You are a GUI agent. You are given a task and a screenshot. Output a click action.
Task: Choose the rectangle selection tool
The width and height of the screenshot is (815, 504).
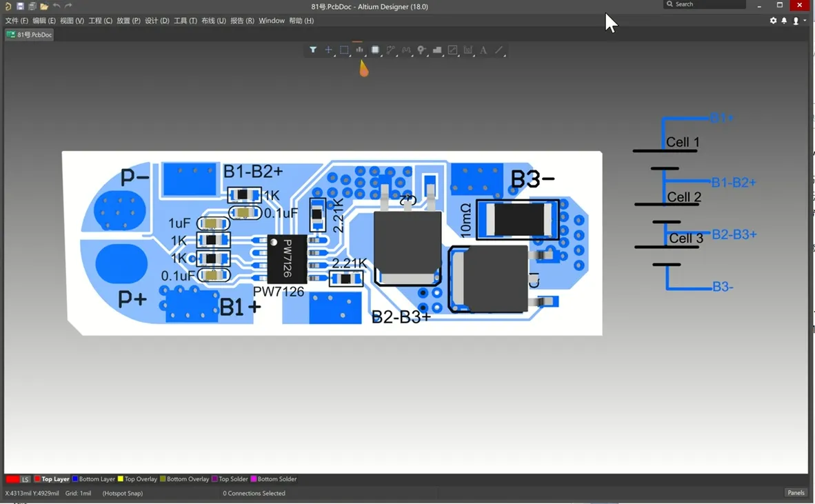[x=344, y=50]
